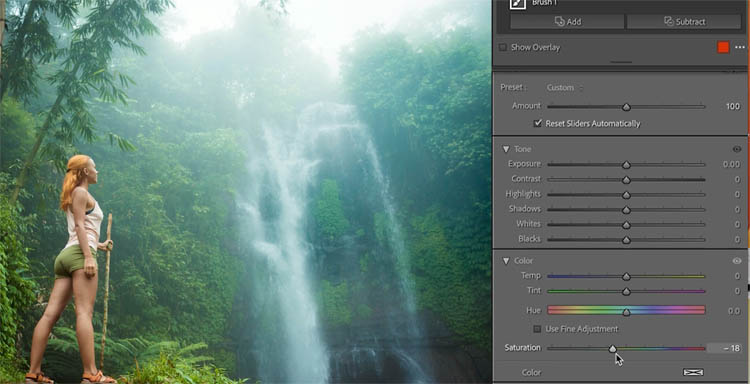
Task: Open the three-dots overlay options menu
Action: pos(739,47)
